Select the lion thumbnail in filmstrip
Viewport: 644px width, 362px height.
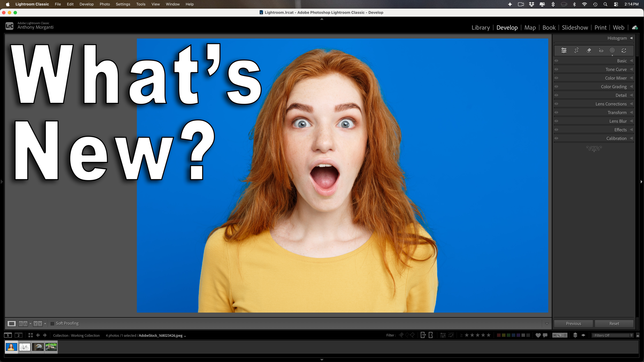51,347
